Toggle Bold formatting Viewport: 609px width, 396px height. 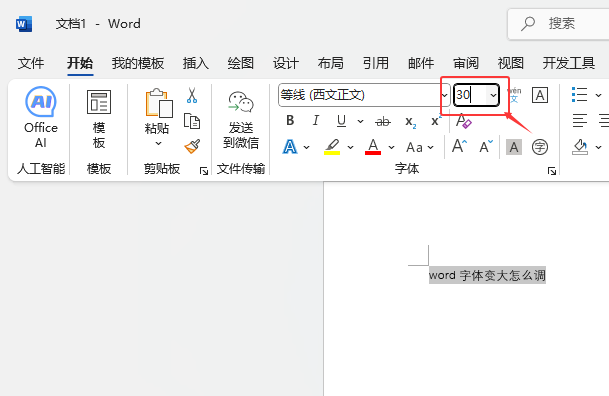click(x=290, y=121)
